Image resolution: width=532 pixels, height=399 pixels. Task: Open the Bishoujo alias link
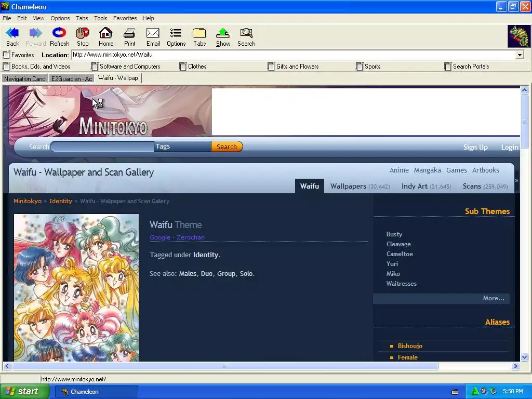[x=410, y=346]
